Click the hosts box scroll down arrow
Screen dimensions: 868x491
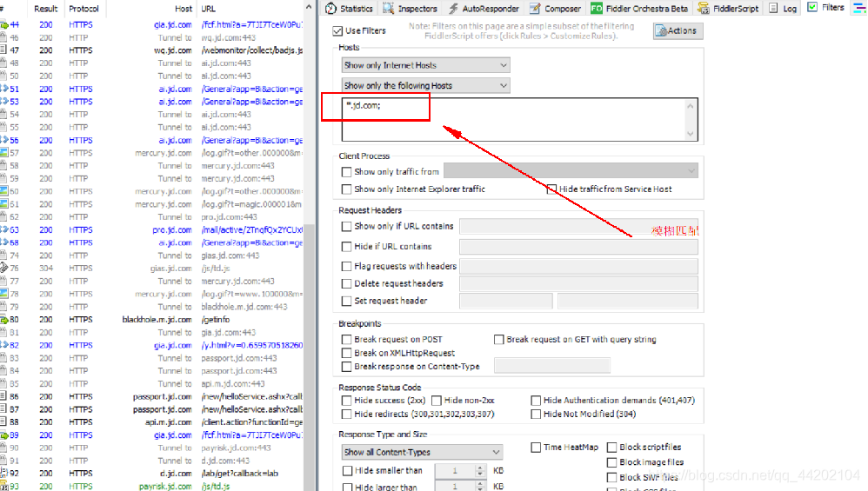[x=691, y=133]
